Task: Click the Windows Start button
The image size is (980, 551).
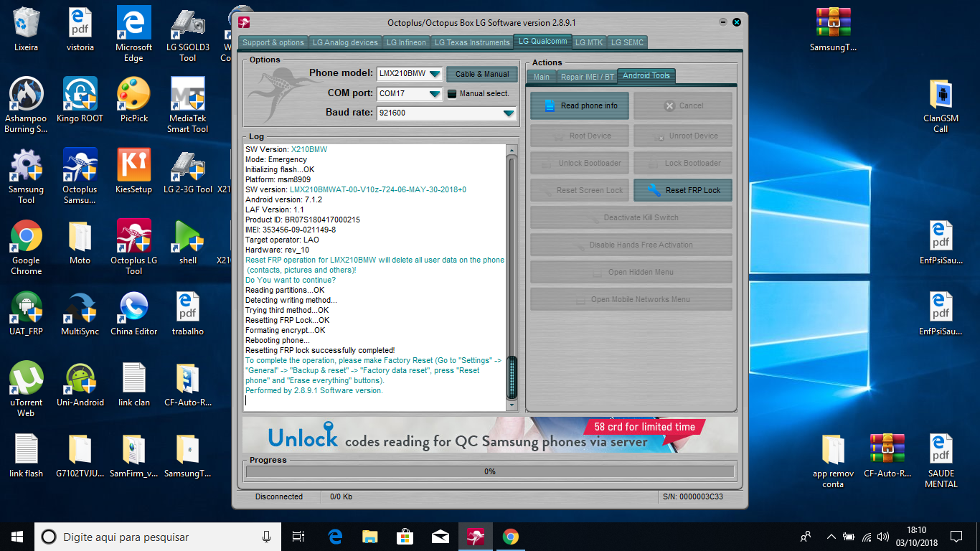Action: pos(17,537)
